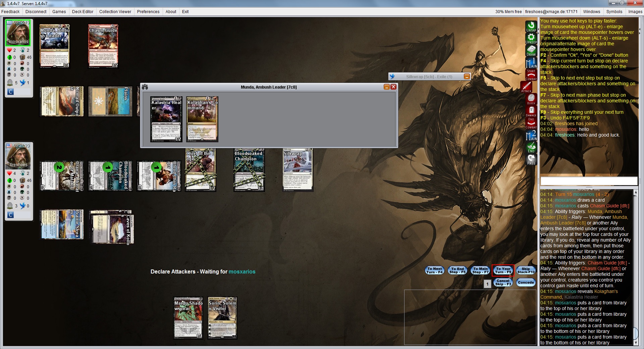
Task: Expand the Silkwrap Exile window
Action: (x=467, y=77)
